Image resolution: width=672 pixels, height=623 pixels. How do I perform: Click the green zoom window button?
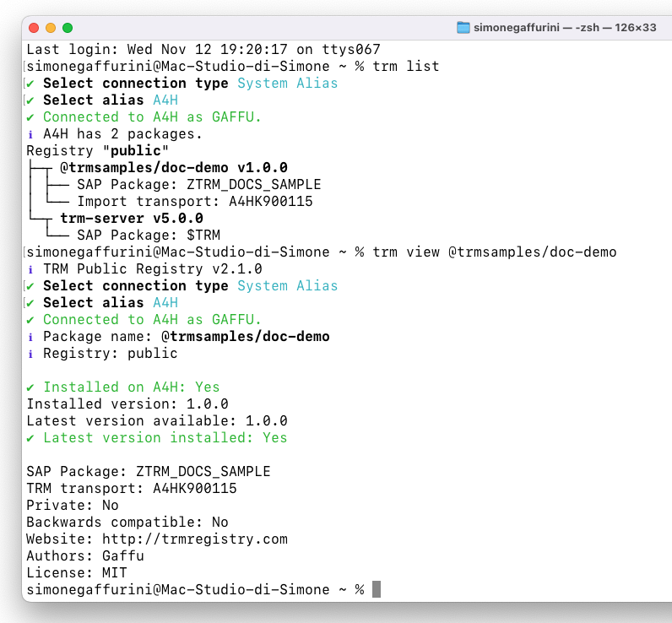pyautogui.click(x=68, y=28)
